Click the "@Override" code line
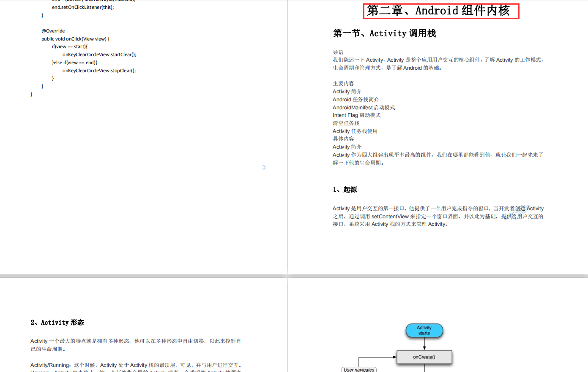 (x=53, y=31)
